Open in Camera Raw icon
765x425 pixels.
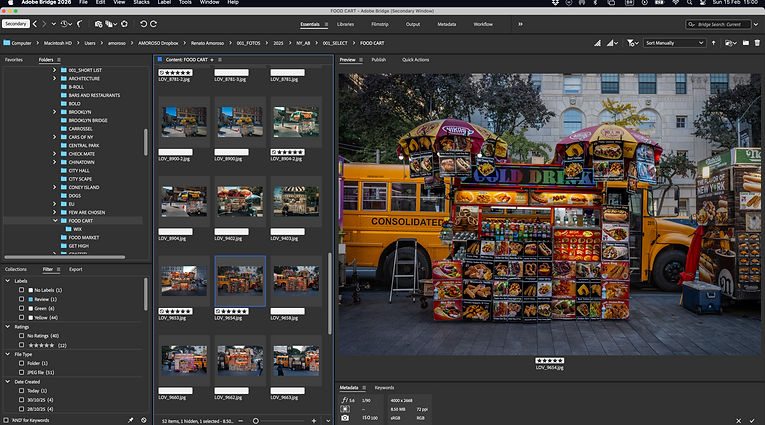pyautogui.click(x=124, y=24)
